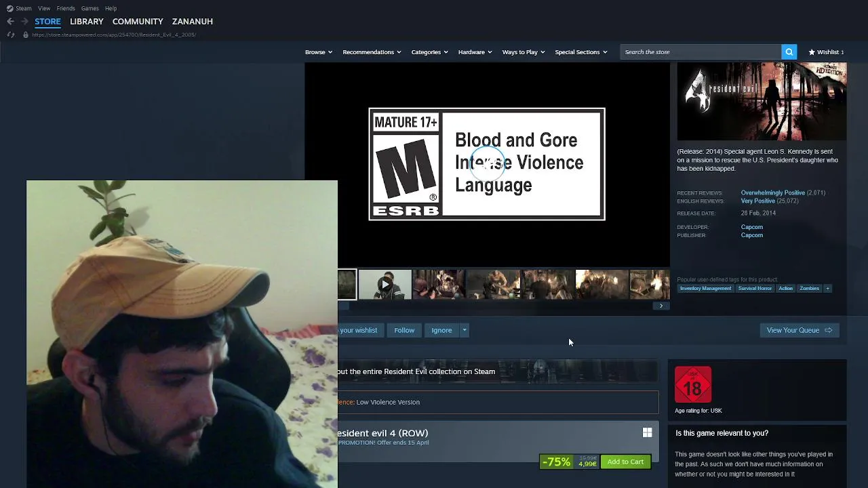Viewport: 868px width, 488px height.
Task: Expand the Categories dropdown
Action: [429, 52]
